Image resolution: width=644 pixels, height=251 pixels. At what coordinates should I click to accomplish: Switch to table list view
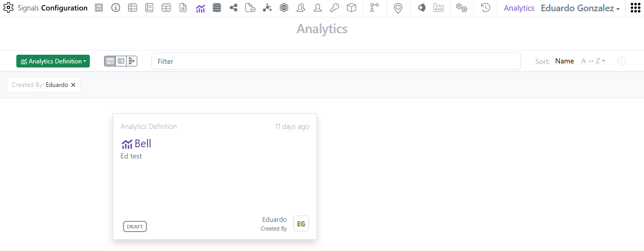121,61
